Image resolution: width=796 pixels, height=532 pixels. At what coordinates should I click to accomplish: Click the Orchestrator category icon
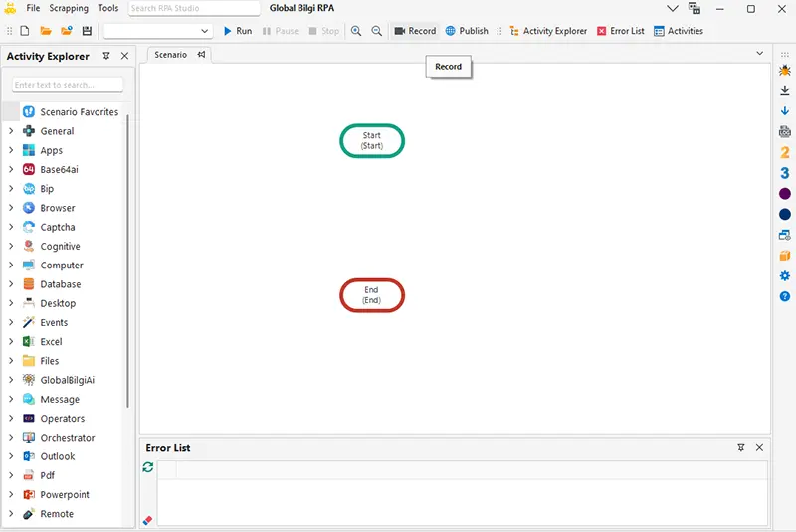pyautogui.click(x=29, y=438)
